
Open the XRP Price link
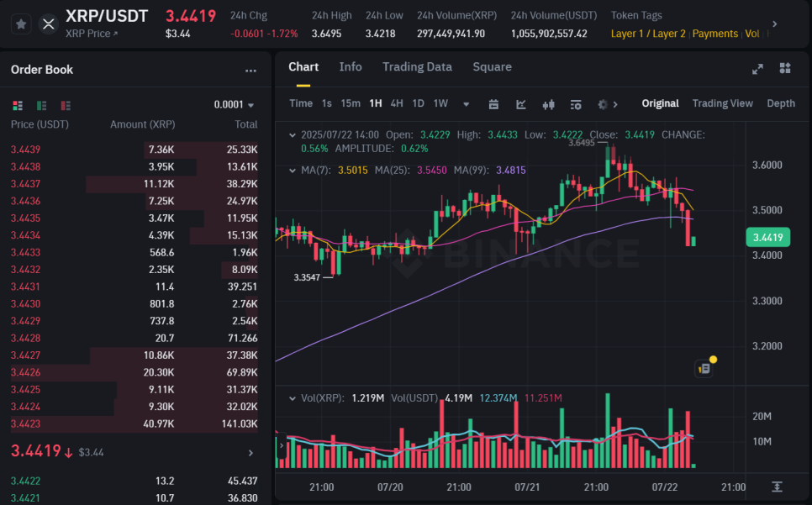tap(92, 34)
